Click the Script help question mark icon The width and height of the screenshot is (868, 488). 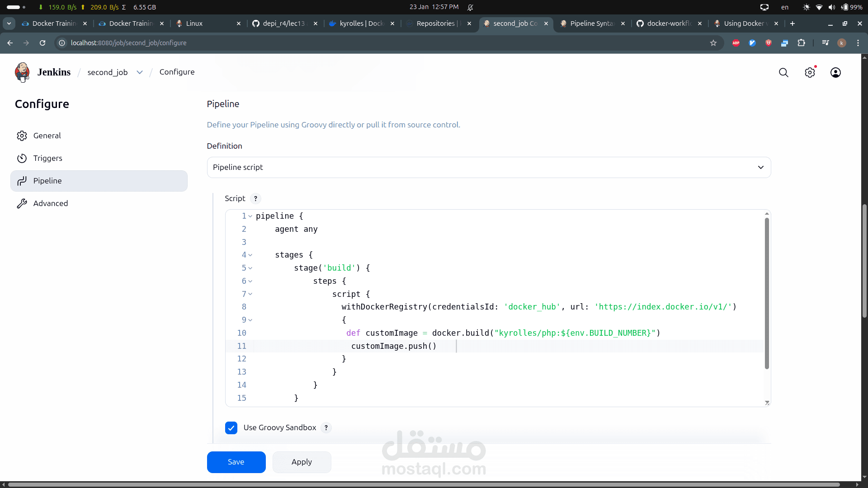click(255, 199)
